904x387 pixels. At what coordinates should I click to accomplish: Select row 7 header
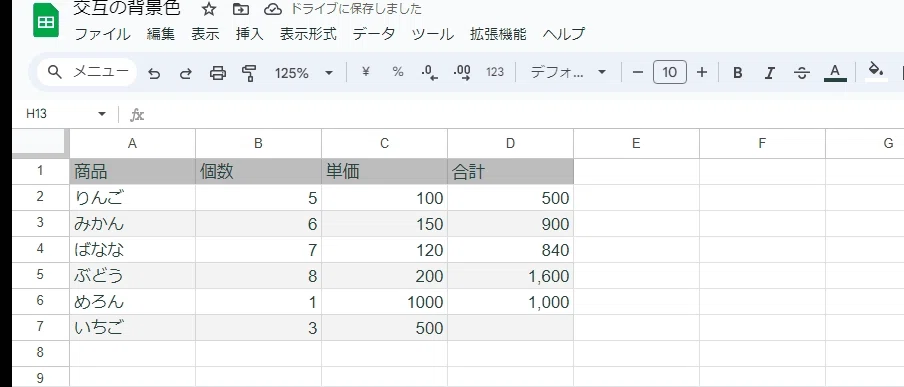[x=40, y=327]
